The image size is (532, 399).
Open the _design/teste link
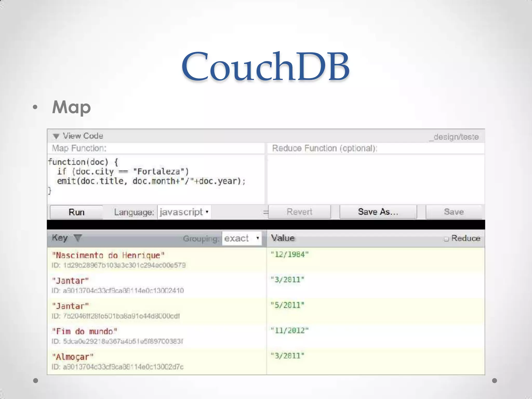click(454, 137)
